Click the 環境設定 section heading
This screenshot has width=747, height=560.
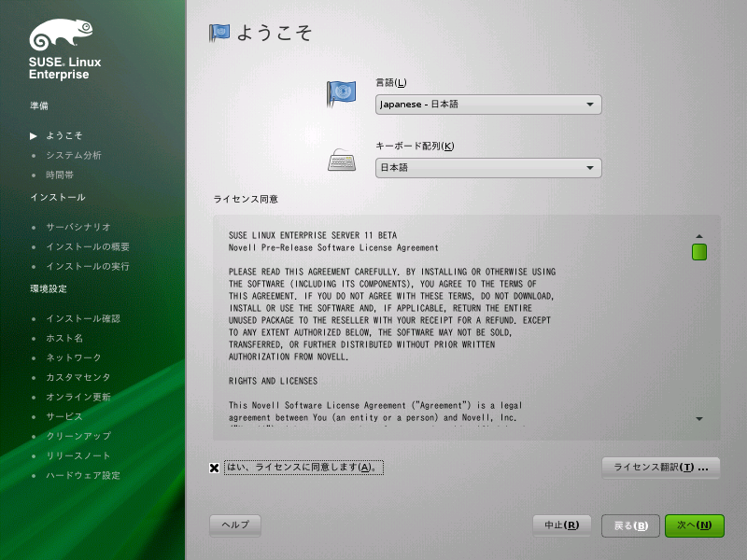click(49, 288)
